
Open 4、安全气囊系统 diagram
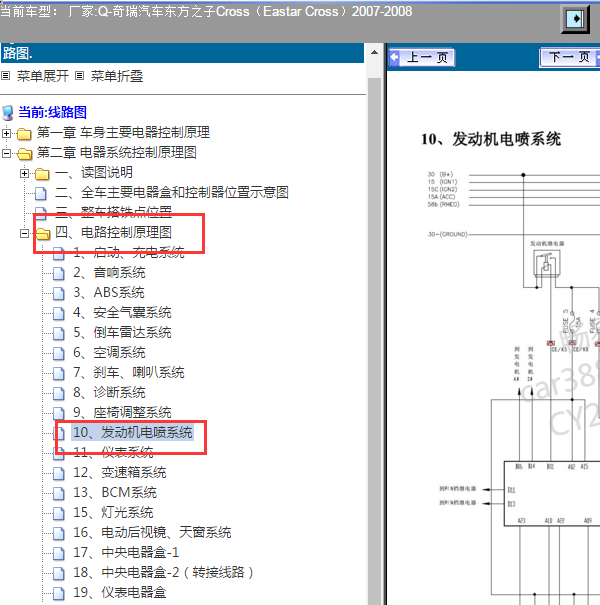[122, 313]
